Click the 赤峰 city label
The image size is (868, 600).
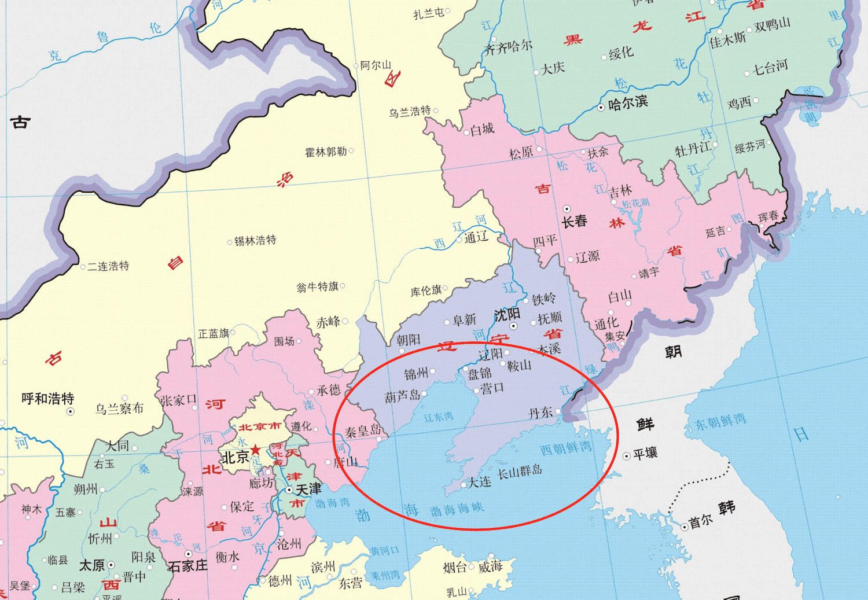click(x=329, y=322)
